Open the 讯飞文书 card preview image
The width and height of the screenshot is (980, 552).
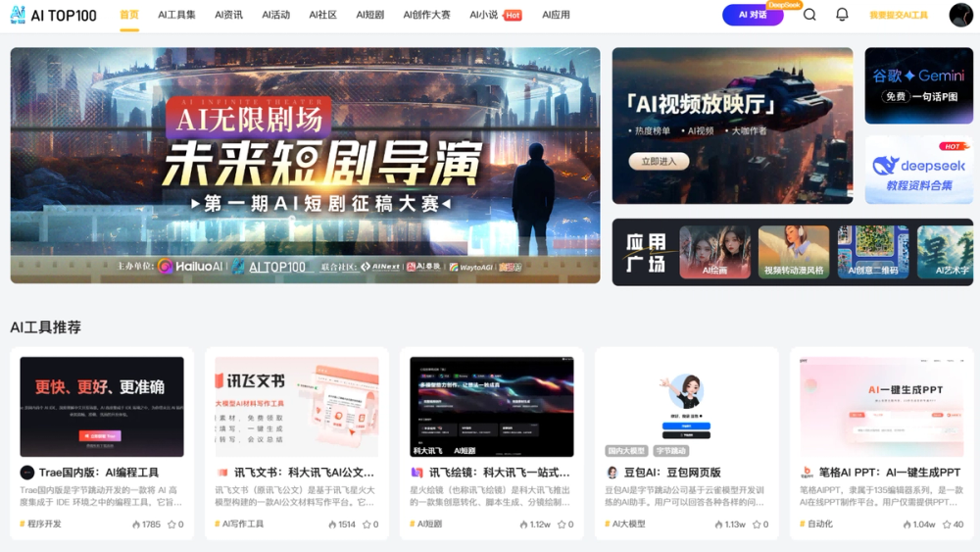(x=297, y=407)
